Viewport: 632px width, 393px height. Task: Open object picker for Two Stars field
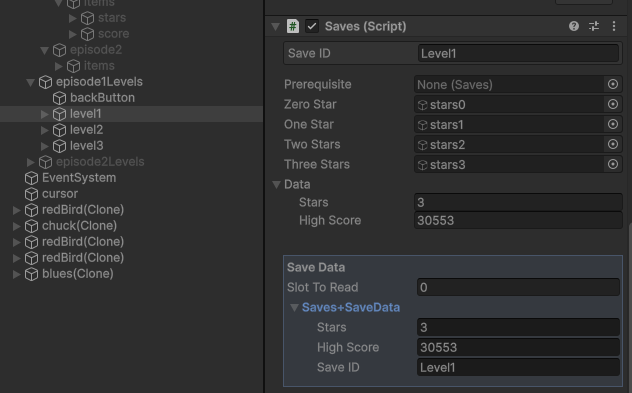[x=613, y=144]
